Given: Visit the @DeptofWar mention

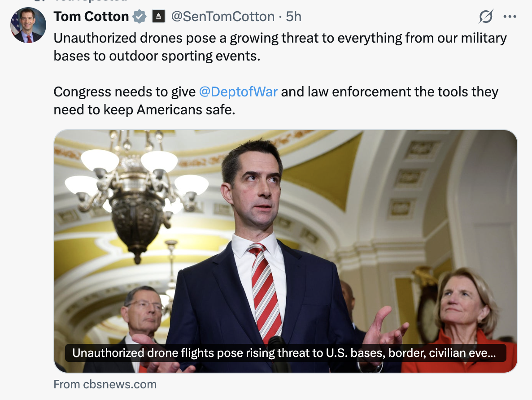Looking at the screenshot, I should tap(238, 91).
